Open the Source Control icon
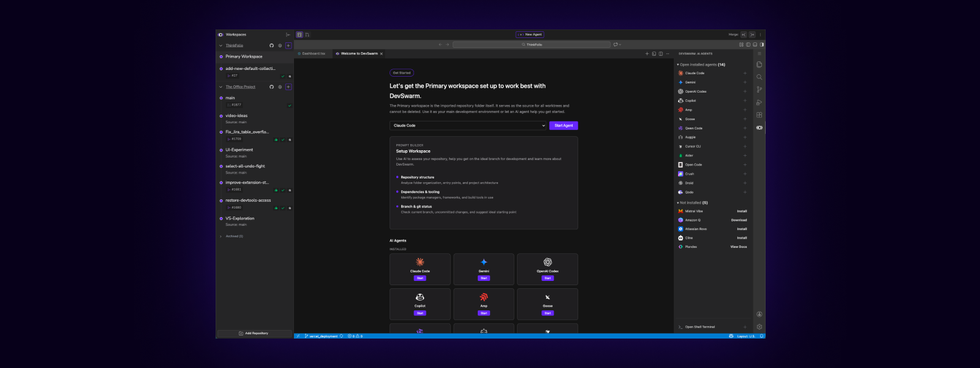The width and height of the screenshot is (980, 368). coord(759,90)
